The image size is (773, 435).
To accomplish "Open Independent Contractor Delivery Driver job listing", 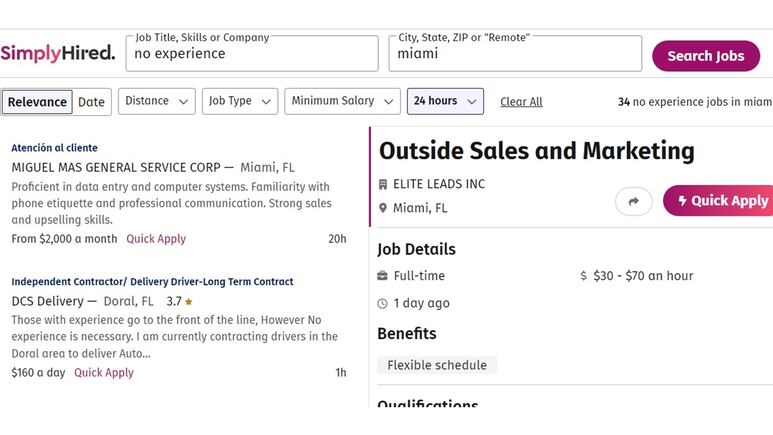I will click(152, 282).
